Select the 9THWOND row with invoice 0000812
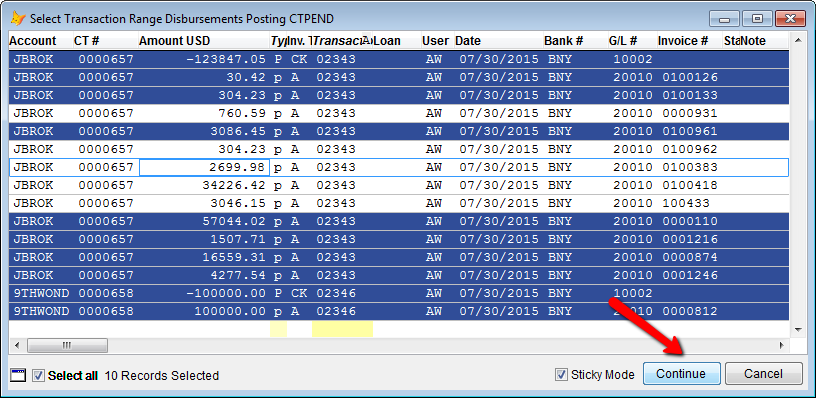 pyautogui.click(x=399, y=312)
